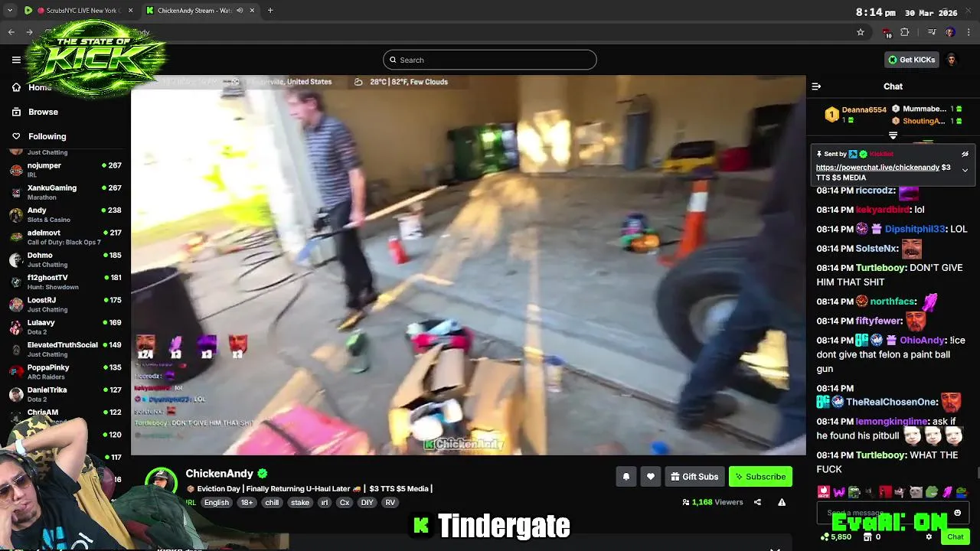The height and width of the screenshot is (551, 980).
Task: Click the Gift Subs button
Action: 694,477
